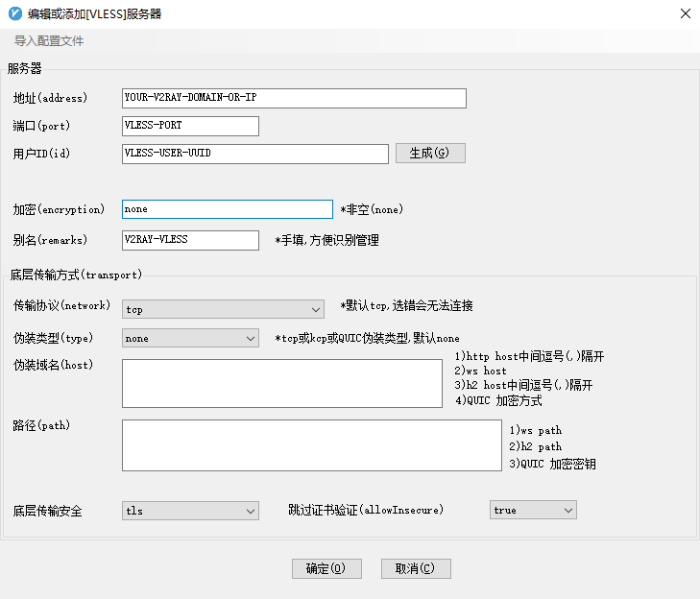Click the 生成(G) button
Viewport: 700px width, 599px height.
point(430,153)
